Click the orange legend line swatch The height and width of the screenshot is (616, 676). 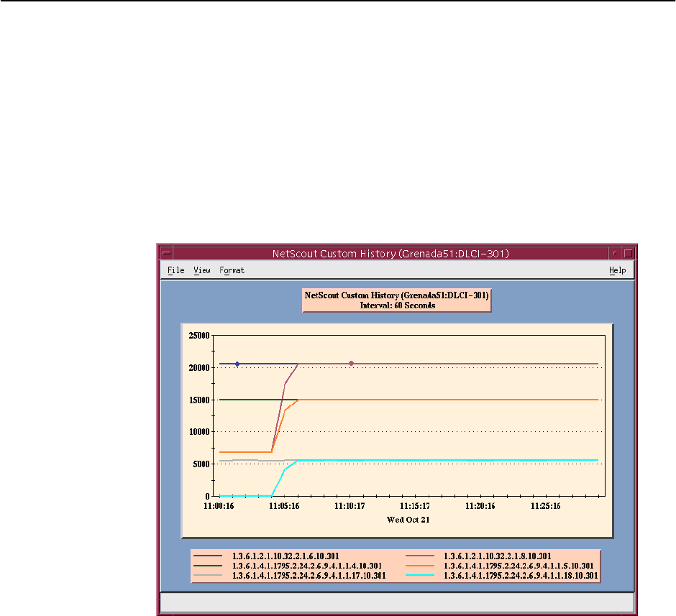[x=421, y=566]
